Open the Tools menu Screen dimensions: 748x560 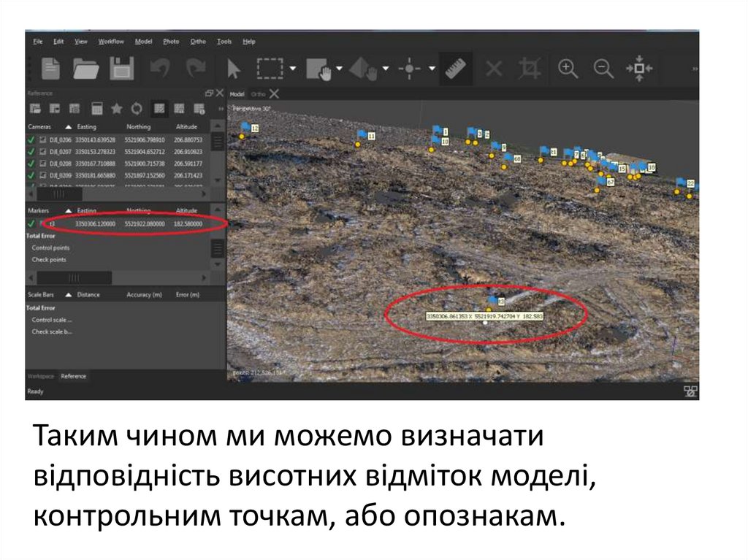tap(224, 42)
